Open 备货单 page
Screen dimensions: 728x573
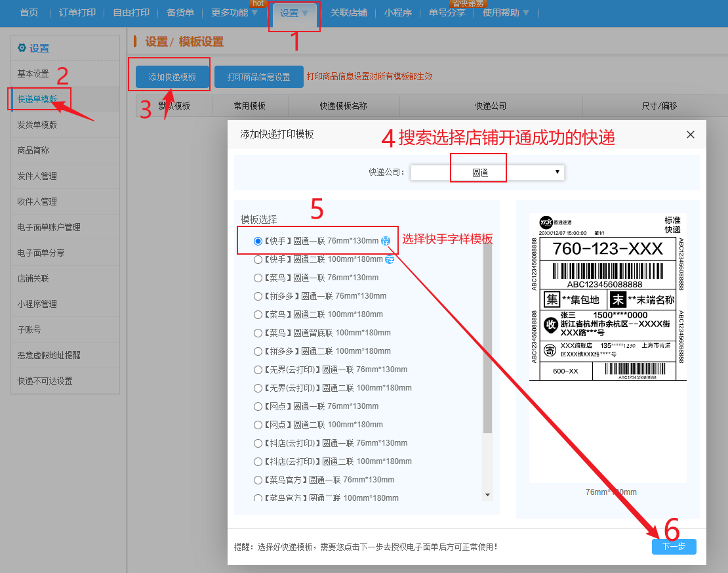coord(180,12)
